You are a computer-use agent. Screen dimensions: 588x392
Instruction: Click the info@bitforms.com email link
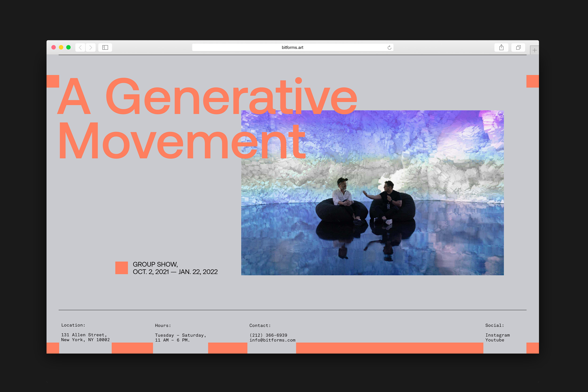tap(272, 340)
